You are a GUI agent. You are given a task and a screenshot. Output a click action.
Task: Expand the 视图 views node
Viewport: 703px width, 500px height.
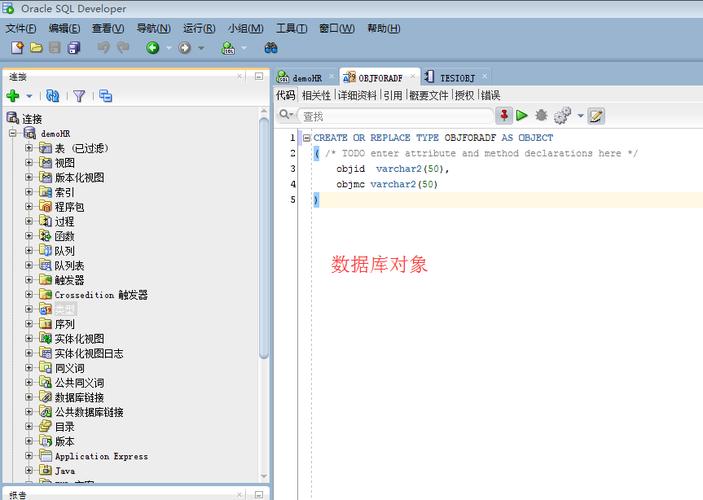pyautogui.click(x=29, y=162)
